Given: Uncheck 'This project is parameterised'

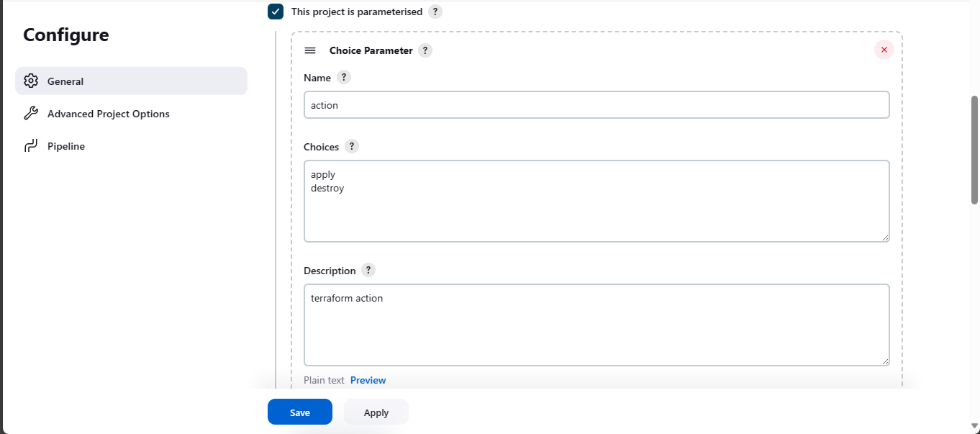Looking at the screenshot, I should coord(275,12).
